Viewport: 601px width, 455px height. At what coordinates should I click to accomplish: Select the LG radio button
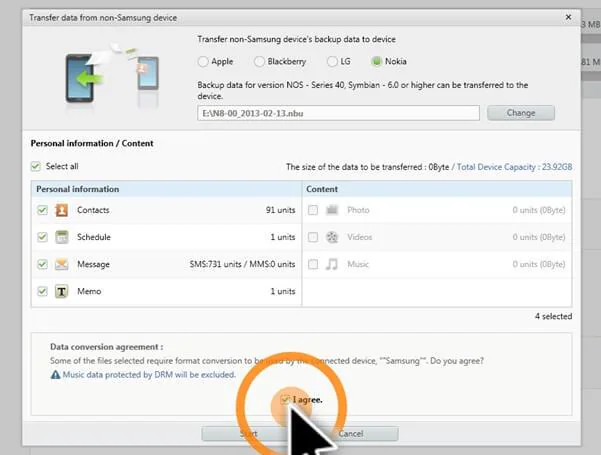(x=332, y=62)
